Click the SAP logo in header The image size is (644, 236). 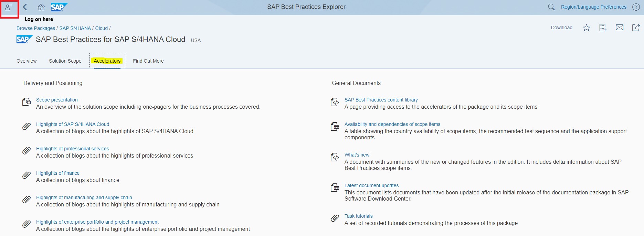click(59, 7)
